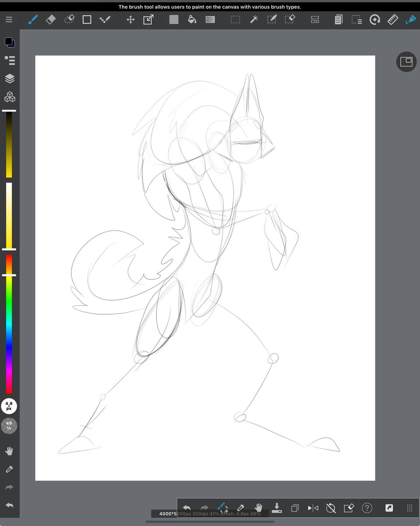Image resolution: width=420 pixels, height=526 pixels.
Task: Select the rectangle shape tool
Action: tap(87, 20)
